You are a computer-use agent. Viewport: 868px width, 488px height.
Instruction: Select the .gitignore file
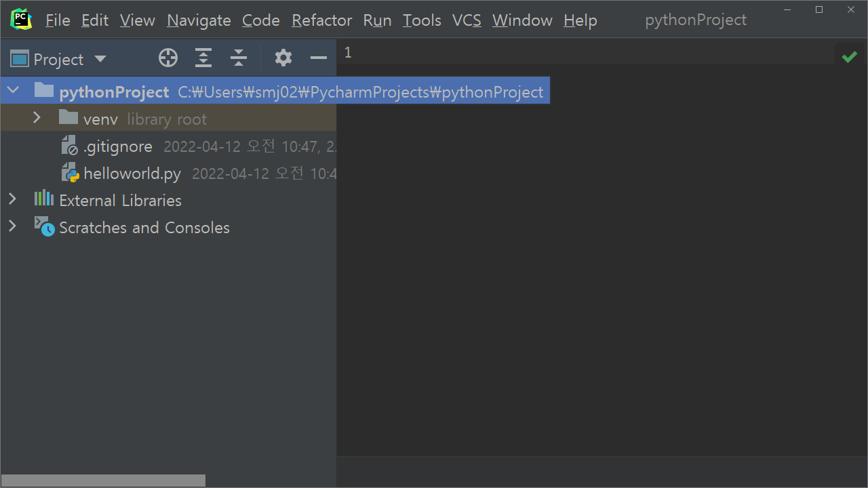[x=168, y=146]
